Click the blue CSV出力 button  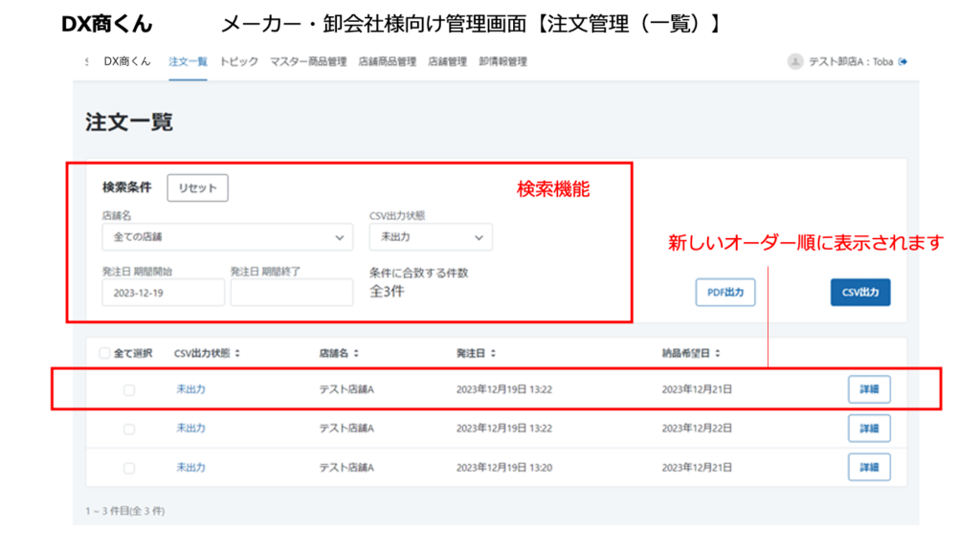tap(859, 293)
